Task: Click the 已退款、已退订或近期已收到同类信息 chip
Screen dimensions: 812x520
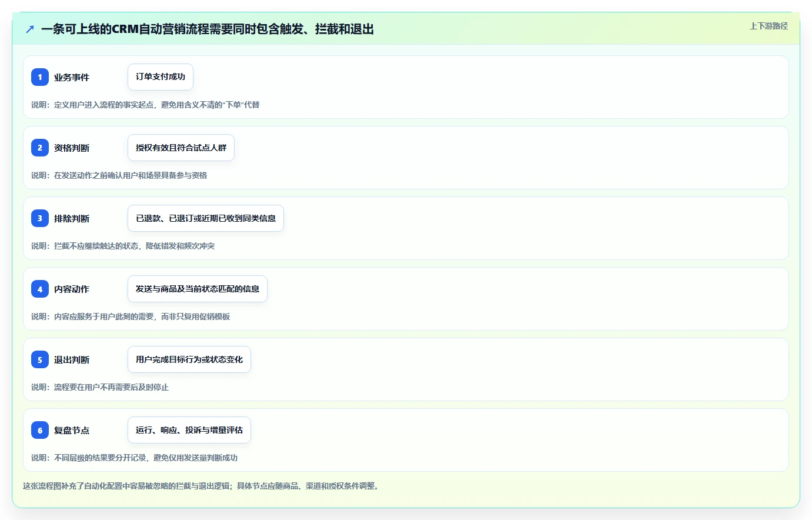Action: [x=206, y=218]
